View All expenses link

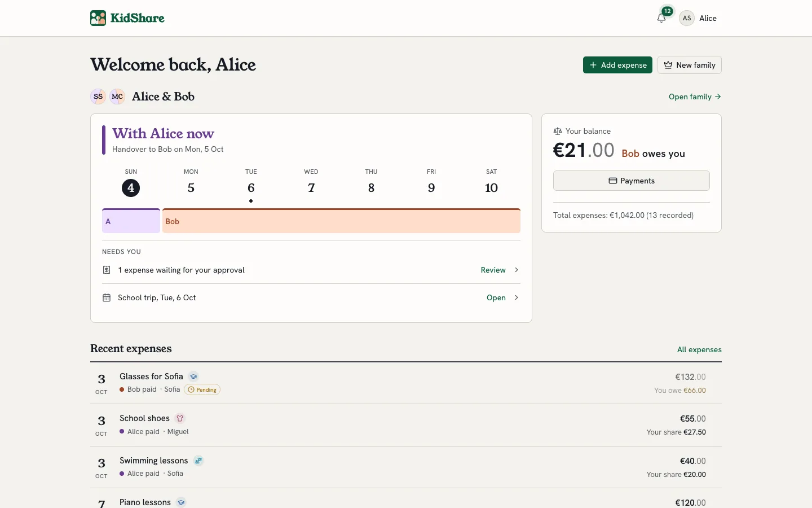[699, 349]
